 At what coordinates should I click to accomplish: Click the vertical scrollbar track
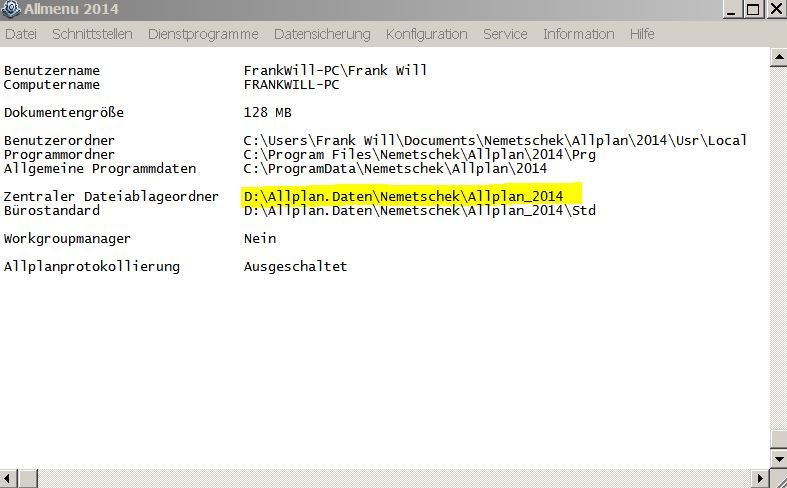(x=778, y=248)
